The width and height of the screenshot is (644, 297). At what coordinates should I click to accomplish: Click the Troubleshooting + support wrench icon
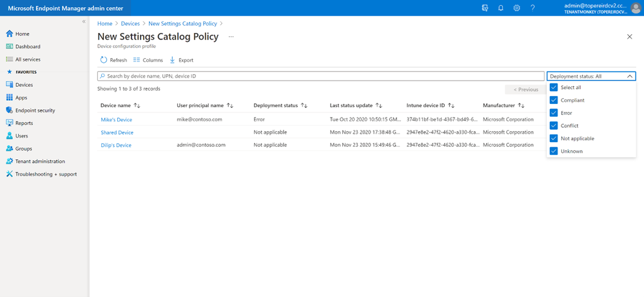[x=10, y=174]
